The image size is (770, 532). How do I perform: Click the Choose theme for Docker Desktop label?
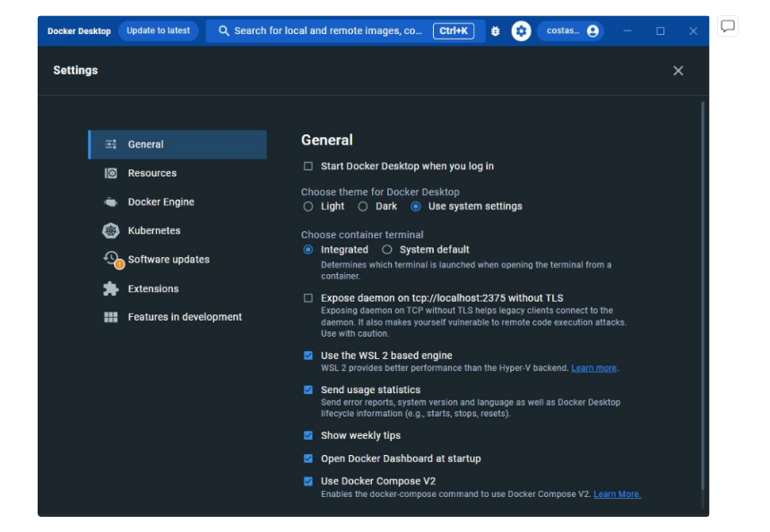coord(380,192)
